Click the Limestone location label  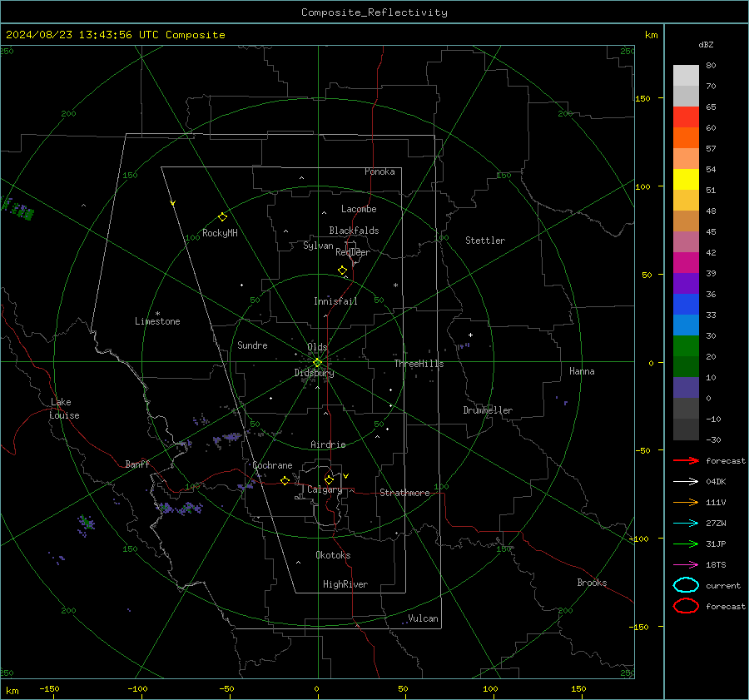(x=157, y=321)
